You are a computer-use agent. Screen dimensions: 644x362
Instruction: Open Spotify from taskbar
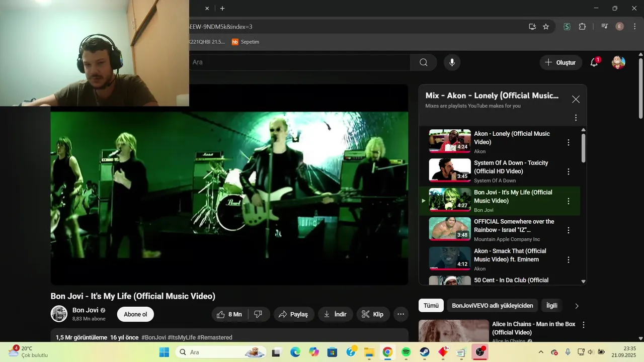point(406,352)
